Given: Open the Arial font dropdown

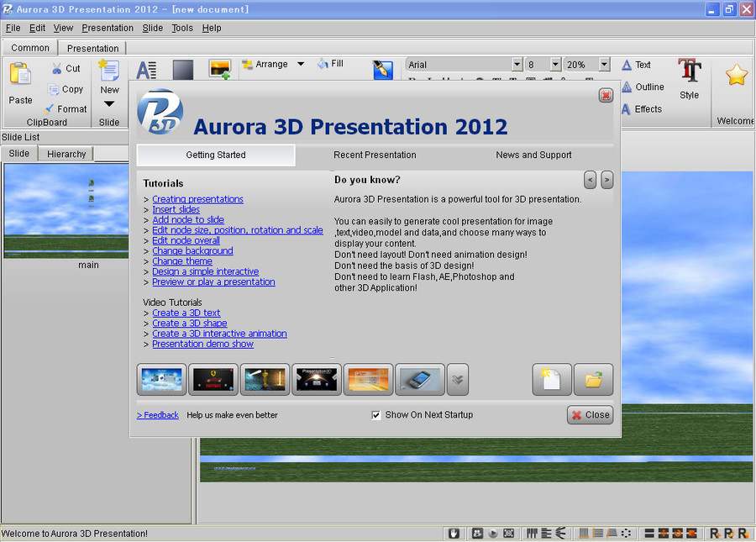Looking at the screenshot, I should click(x=517, y=65).
